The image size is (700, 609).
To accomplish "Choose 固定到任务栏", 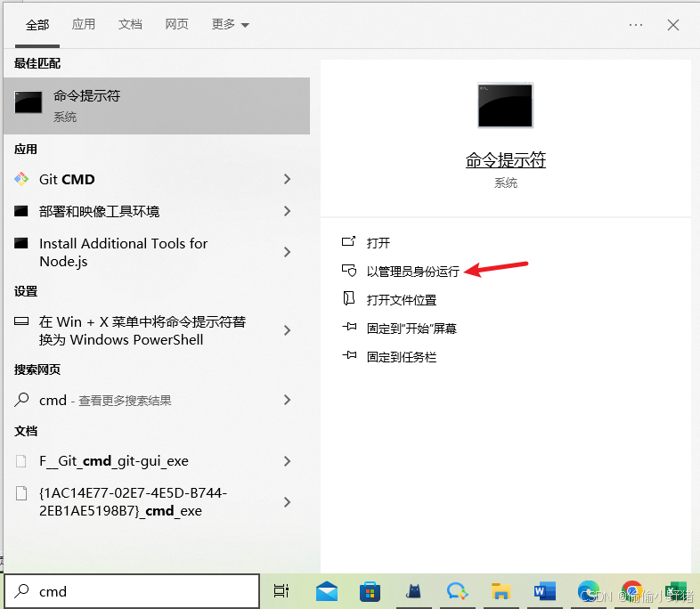I will pos(402,357).
